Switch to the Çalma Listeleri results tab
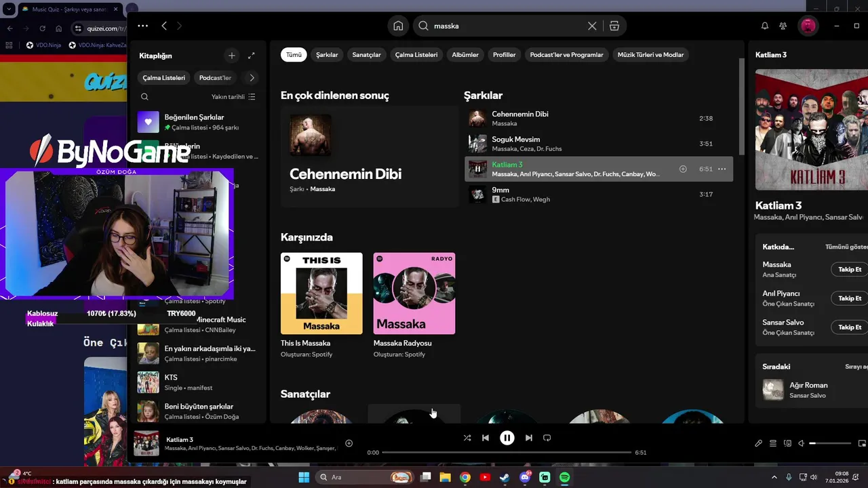This screenshot has height=488, width=868. coord(416,55)
